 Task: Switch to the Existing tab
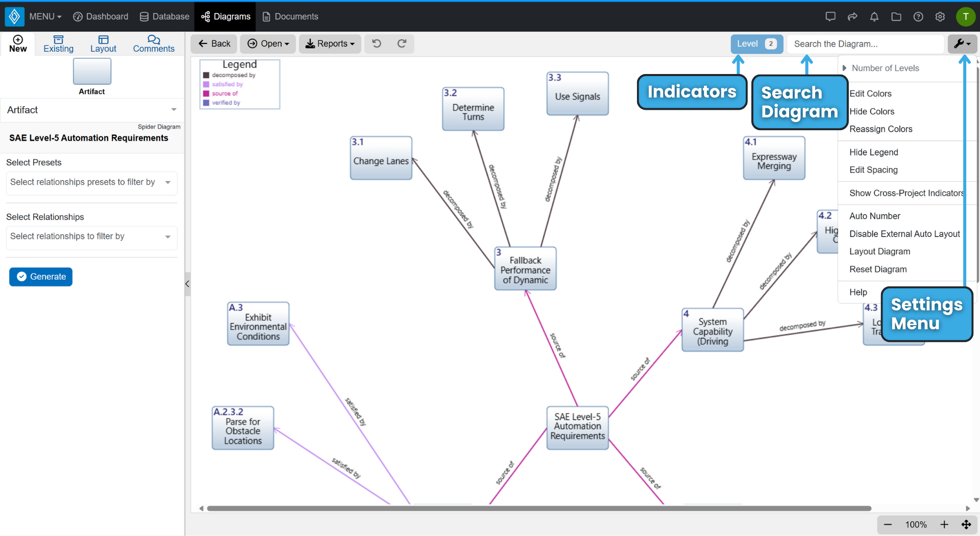(58, 44)
